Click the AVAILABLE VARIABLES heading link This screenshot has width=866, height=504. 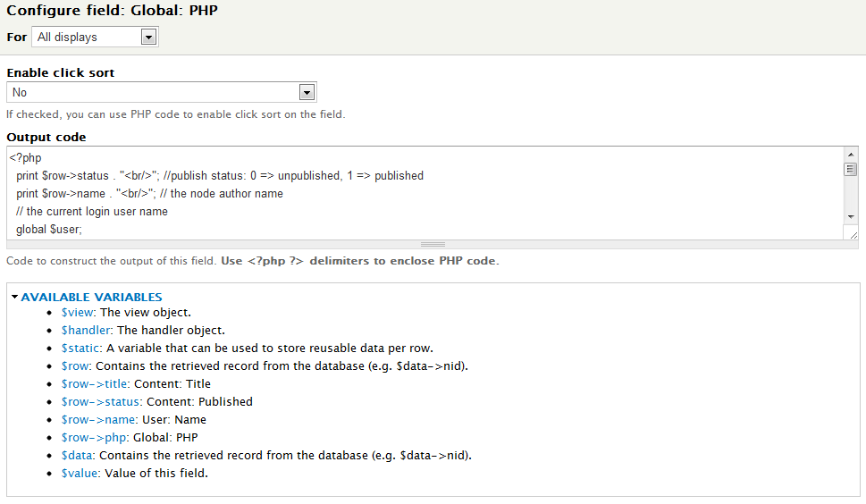pyautogui.click(x=91, y=297)
